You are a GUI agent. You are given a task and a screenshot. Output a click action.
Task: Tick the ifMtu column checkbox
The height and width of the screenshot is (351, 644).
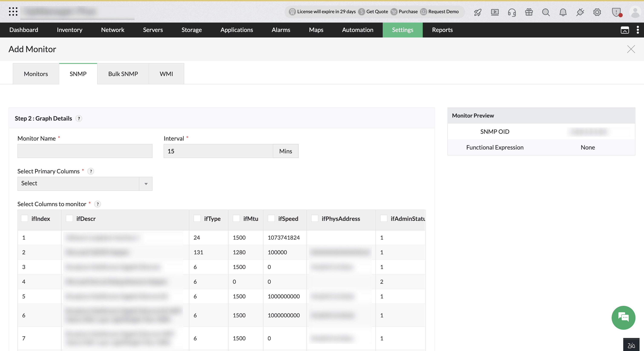coord(236,218)
